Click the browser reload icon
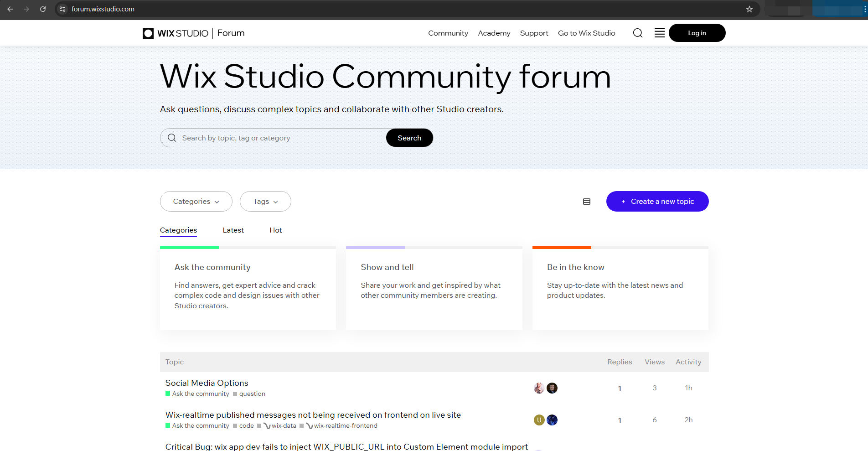 point(43,9)
